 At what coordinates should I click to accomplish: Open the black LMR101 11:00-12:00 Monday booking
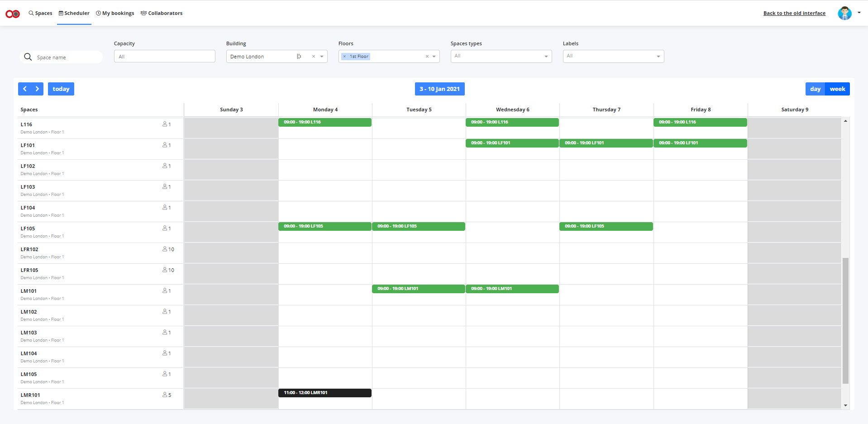point(324,393)
